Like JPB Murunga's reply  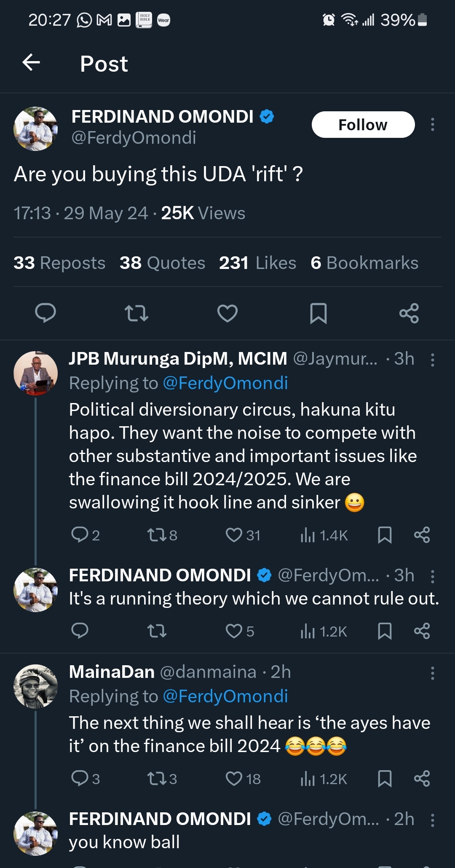click(234, 535)
